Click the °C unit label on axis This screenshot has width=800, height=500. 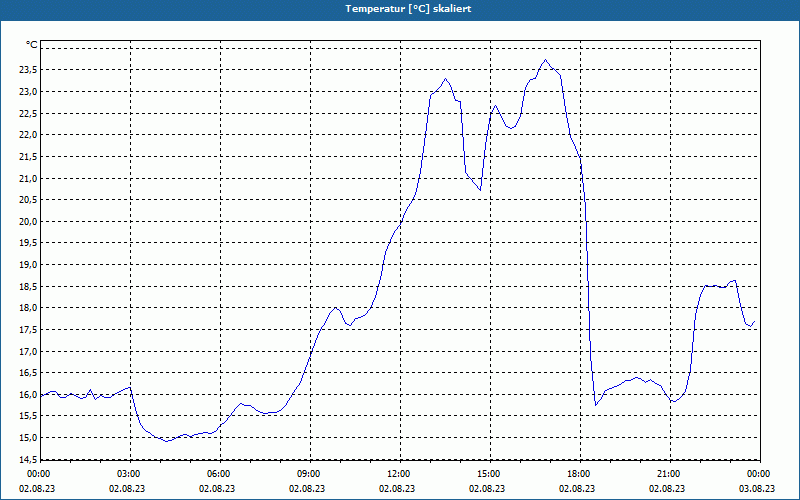[32, 45]
